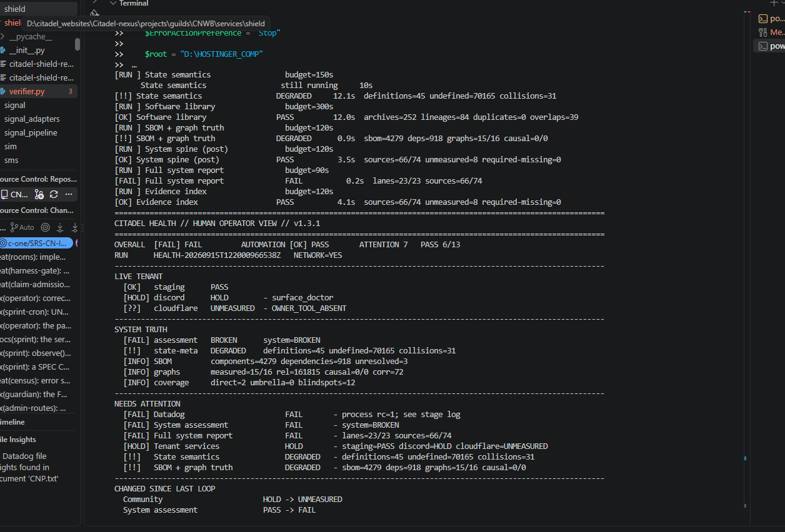The width and height of the screenshot is (785, 532).
Task: Click the fetch arrow icon in graph toolbar
Action: pyautogui.click(x=60, y=227)
